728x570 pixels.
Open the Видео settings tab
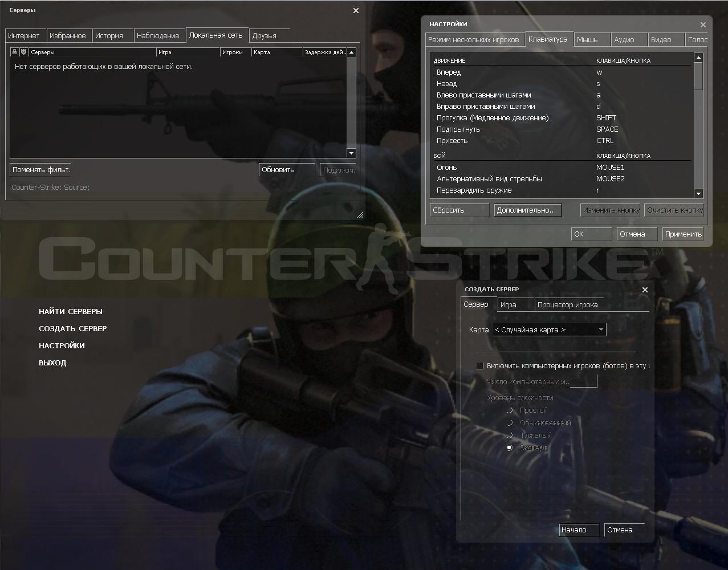tap(666, 39)
